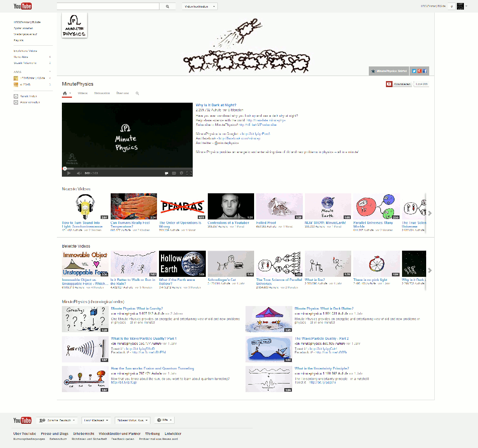This screenshot has width=478, height=448.
Task: Open the Sicherer Modus: Aus dropdown
Action: tap(133, 420)
